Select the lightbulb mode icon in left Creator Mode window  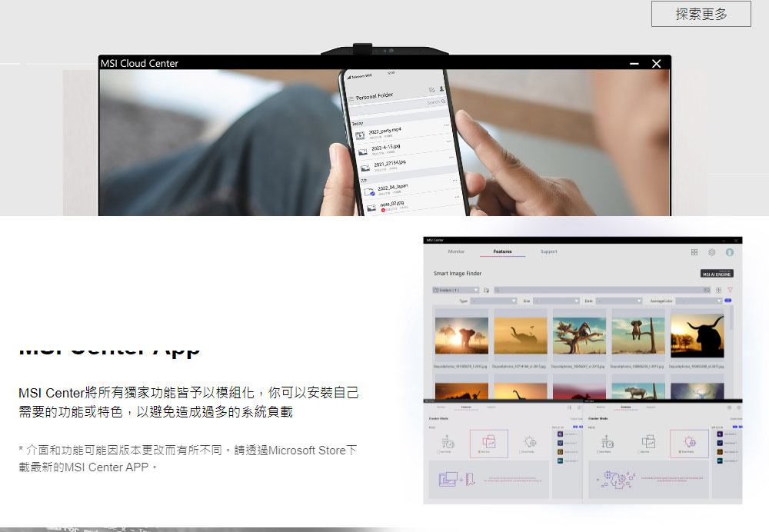(x=530, y=441)
